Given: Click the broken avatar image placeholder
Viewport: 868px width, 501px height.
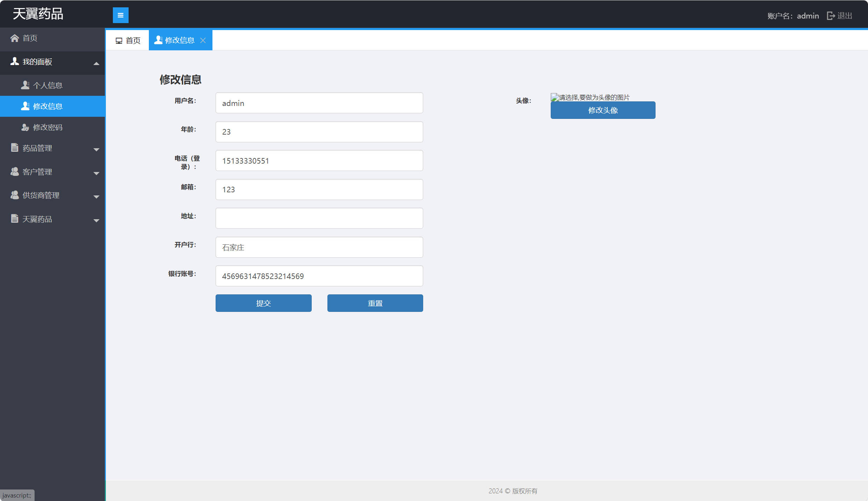Looking at the screenshot, I should [x=555, y=98].
